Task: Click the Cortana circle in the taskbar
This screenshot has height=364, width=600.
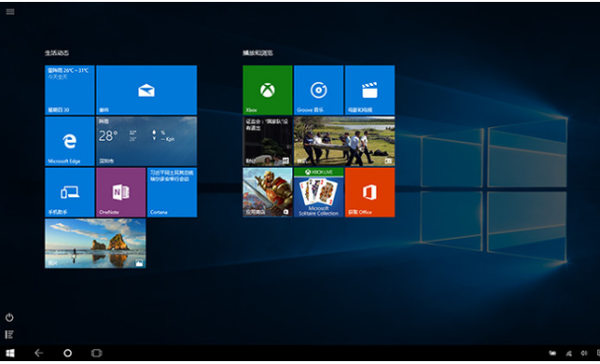Action: (68, 353)
